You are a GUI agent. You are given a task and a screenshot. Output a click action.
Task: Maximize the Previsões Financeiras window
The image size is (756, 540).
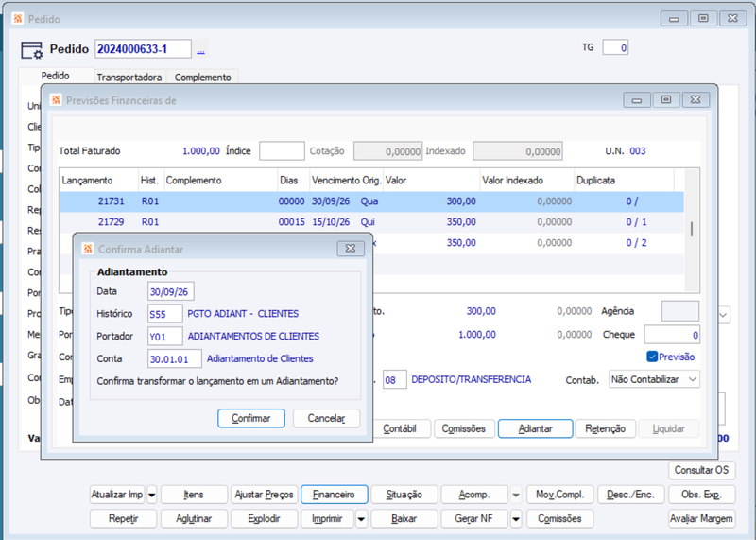pos(666,99)
